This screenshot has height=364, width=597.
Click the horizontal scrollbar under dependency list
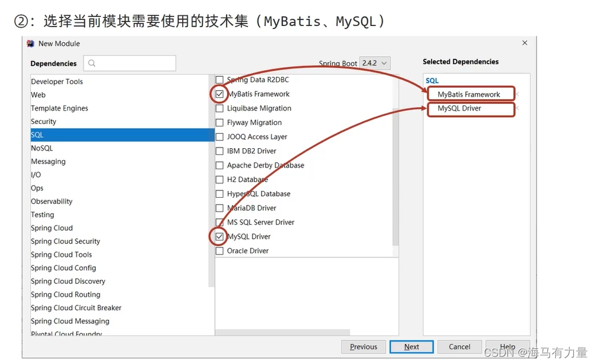point(283,333)
